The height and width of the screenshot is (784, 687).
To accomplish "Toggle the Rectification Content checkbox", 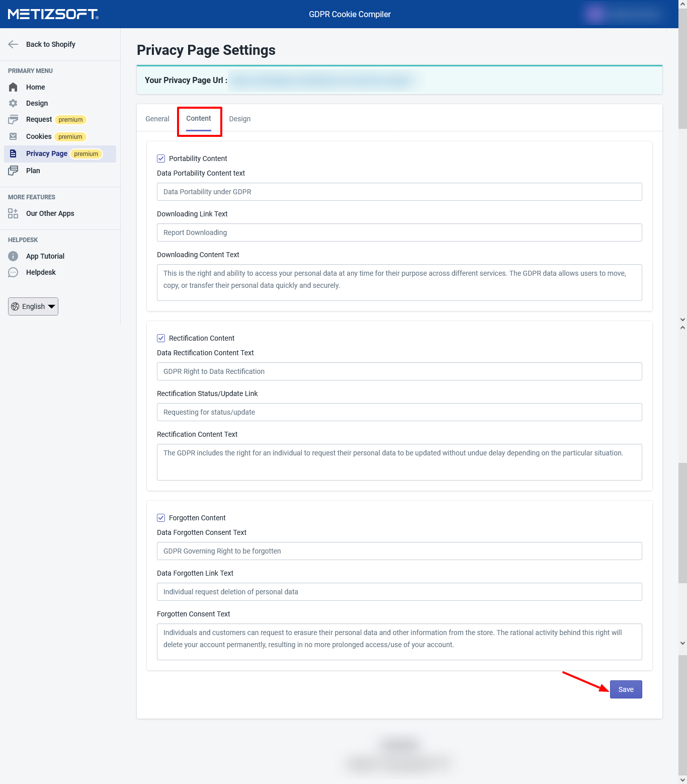I will click(x=161, y=338).
